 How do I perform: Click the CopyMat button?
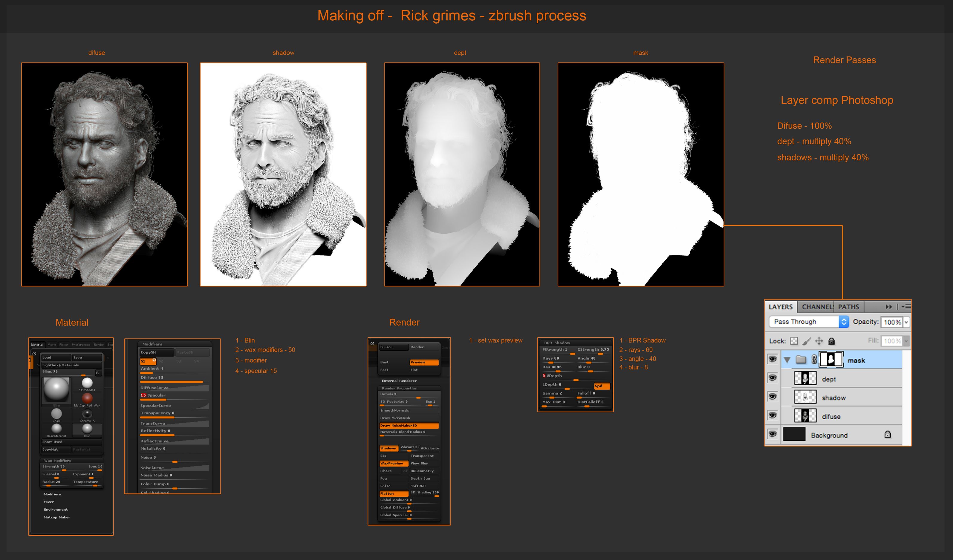tap(56, 449)
